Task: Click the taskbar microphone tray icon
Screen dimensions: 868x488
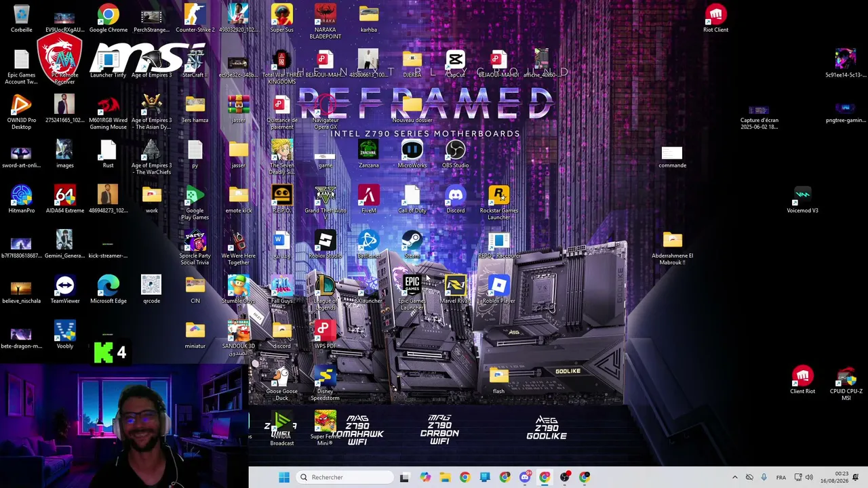Action: point(764,477)
